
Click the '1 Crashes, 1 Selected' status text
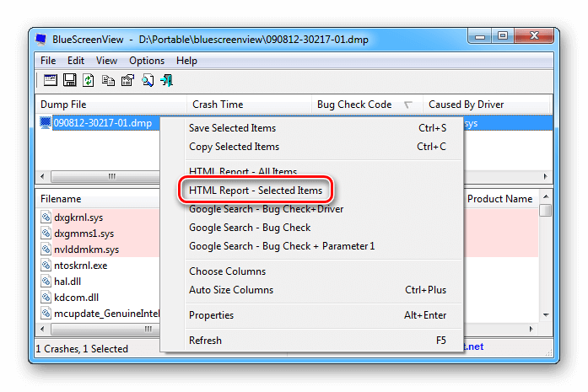82,349
